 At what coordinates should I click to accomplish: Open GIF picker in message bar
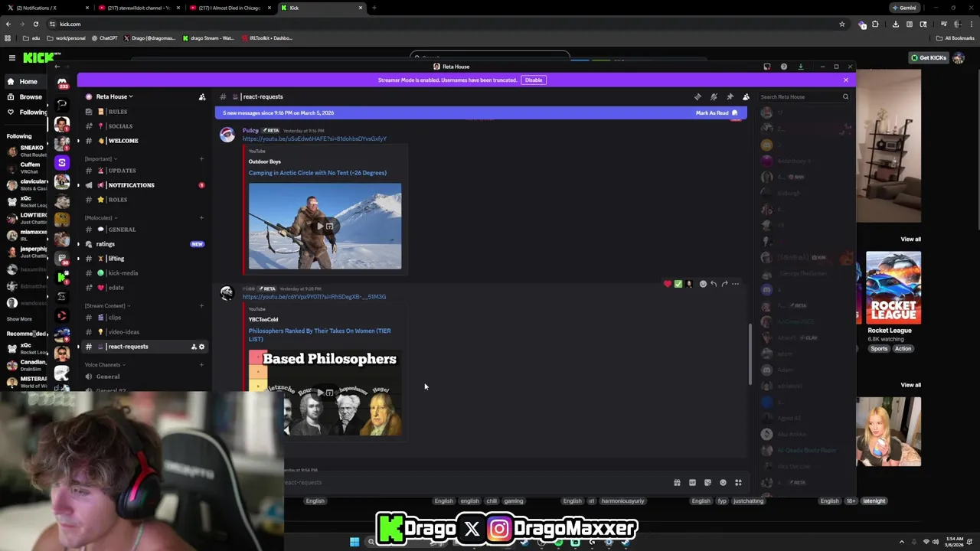pyautogui.click(x=692, y=483)
